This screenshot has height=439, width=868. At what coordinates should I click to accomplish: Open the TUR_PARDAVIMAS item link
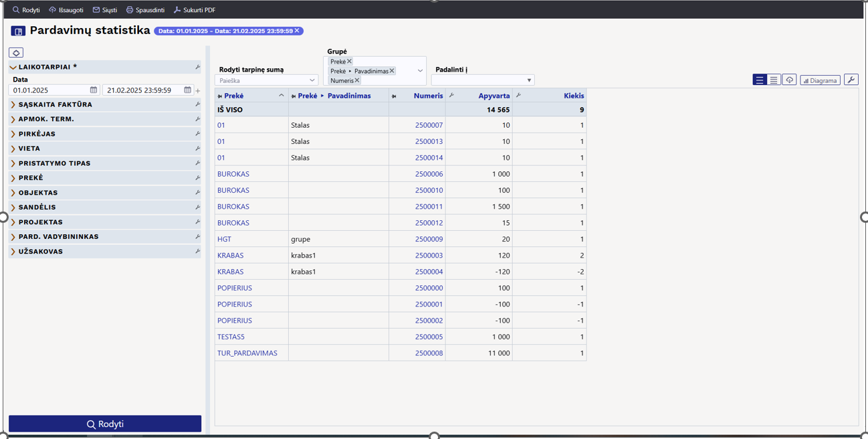247,353
